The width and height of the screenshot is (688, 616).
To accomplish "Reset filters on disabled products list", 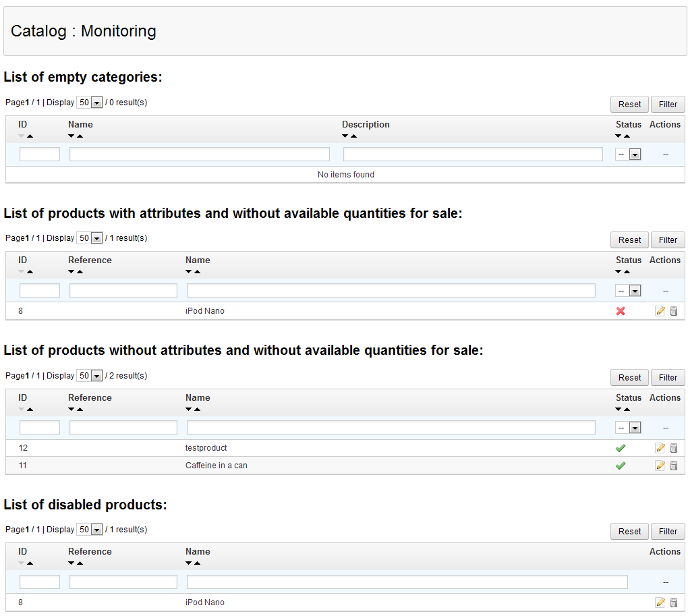I will tap(629, 531).
